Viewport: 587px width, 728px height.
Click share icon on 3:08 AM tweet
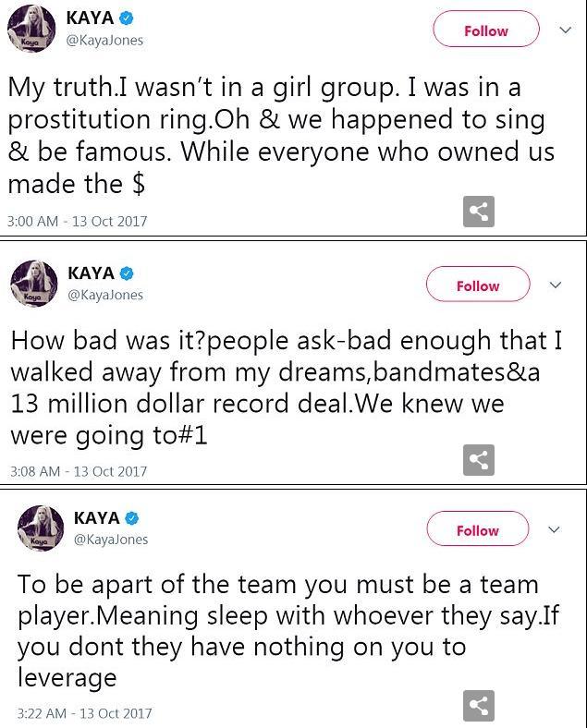coord(478,460)
